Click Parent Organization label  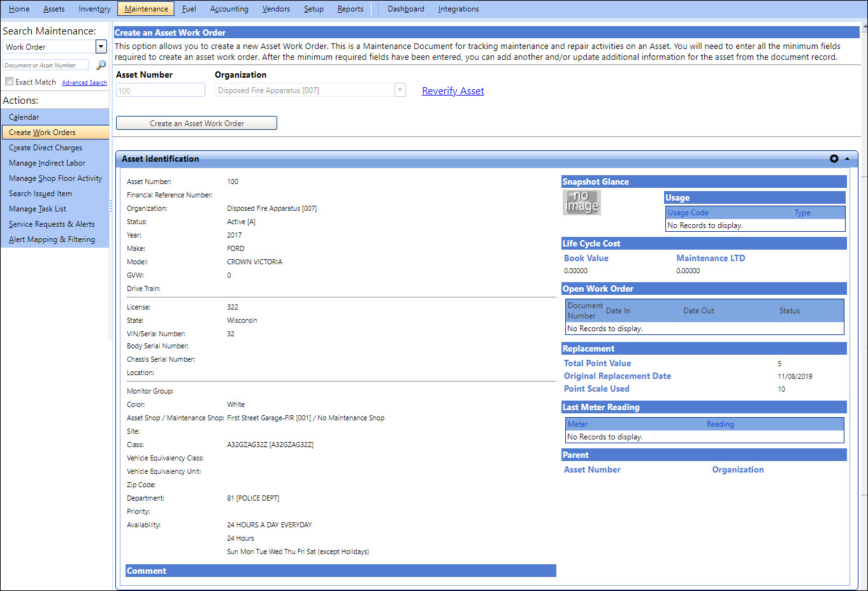pos(738,469)
